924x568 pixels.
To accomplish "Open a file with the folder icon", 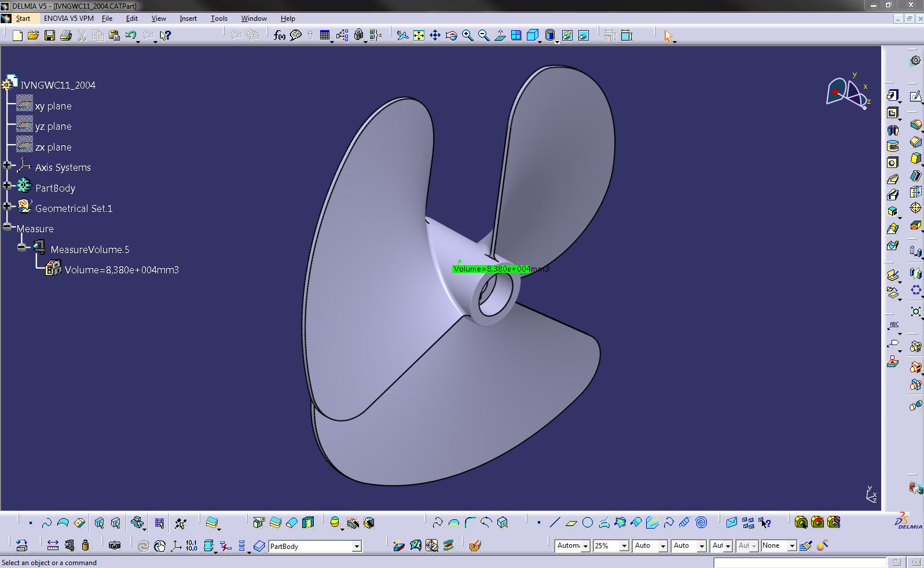I will tap(33, 36).
